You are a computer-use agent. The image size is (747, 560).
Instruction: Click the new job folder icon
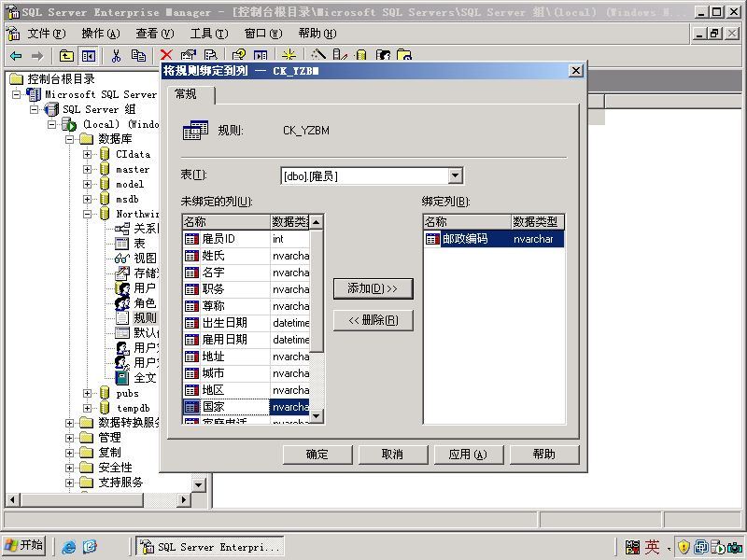(403, 55)
